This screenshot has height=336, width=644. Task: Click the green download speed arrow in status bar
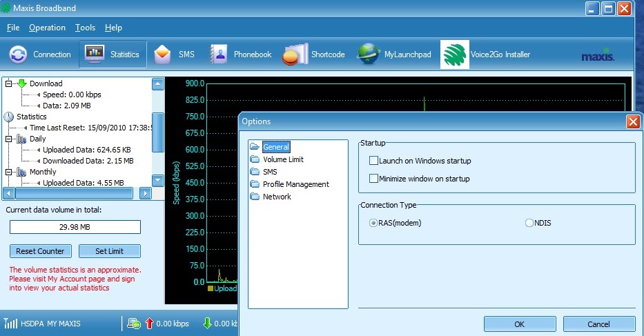[x=207, y=324]
